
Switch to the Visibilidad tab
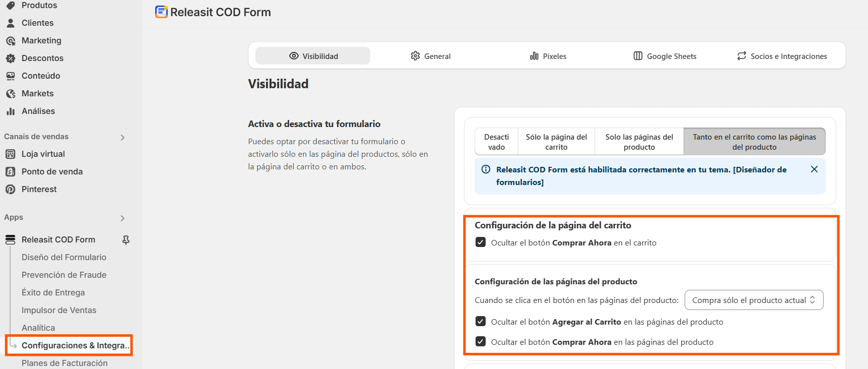pos(313,56)
